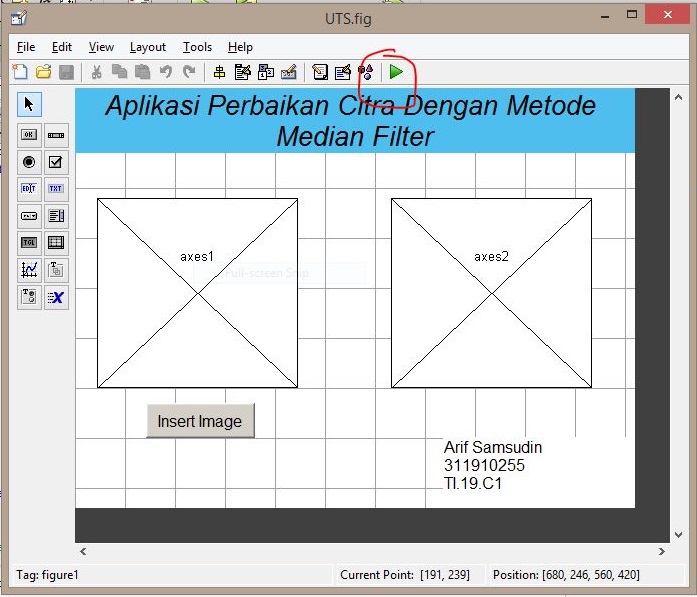Click the vertical scrollbar down arrow
The image size is (697, 597).
(x=678, y=534)
